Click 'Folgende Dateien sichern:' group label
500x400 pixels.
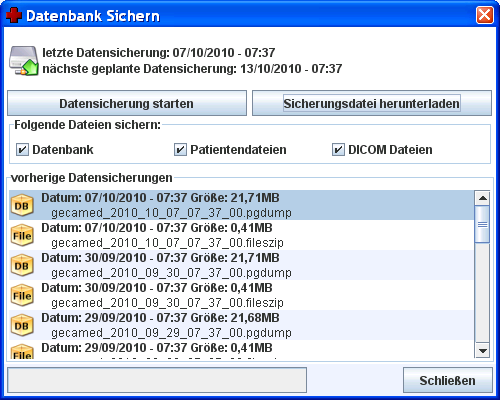coord(87,125)
